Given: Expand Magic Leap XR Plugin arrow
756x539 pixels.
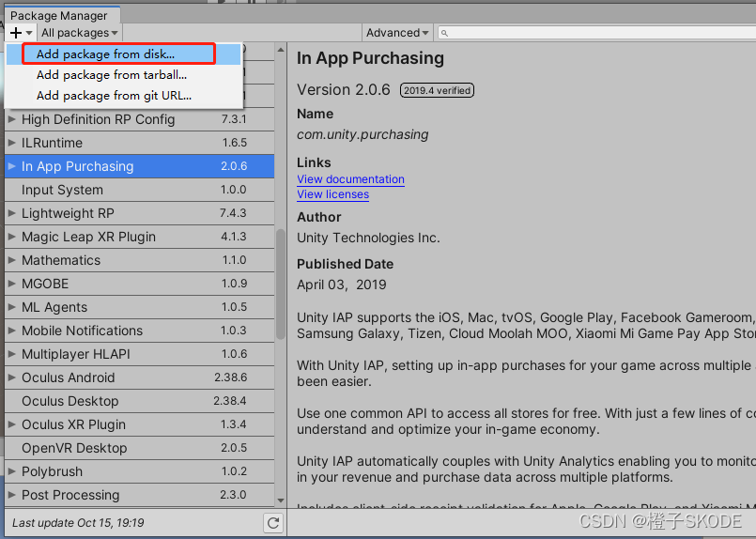Looking at the screenshot, I should [x=12, y=237].
